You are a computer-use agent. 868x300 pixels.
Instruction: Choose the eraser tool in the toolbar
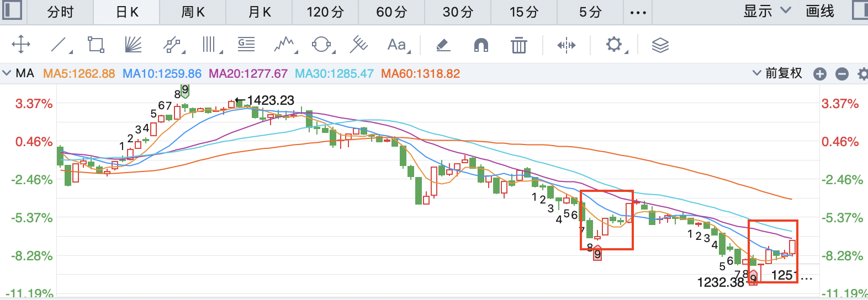point(443,45)
